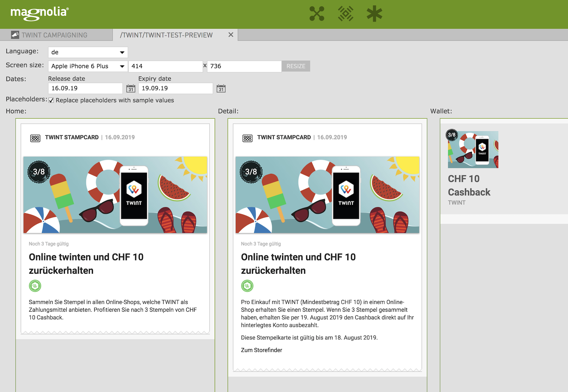Open the Expiry date calendar picker
568x392 pixels.
coord(221,88)
